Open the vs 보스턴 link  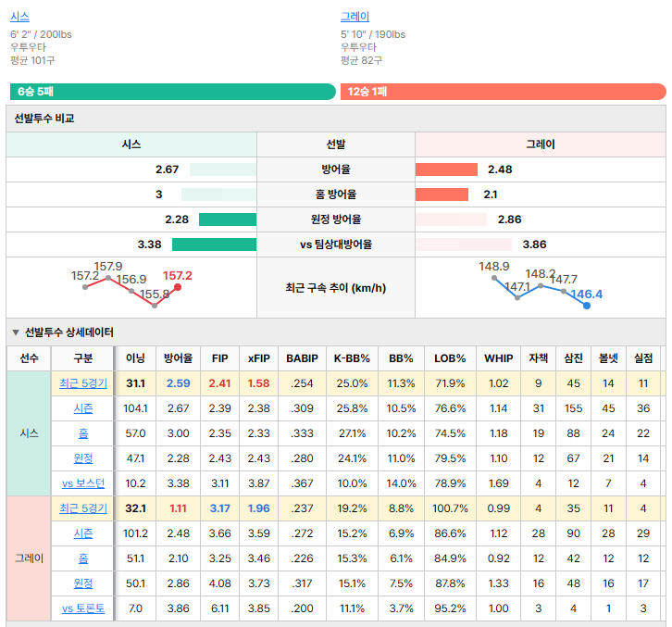83,483
